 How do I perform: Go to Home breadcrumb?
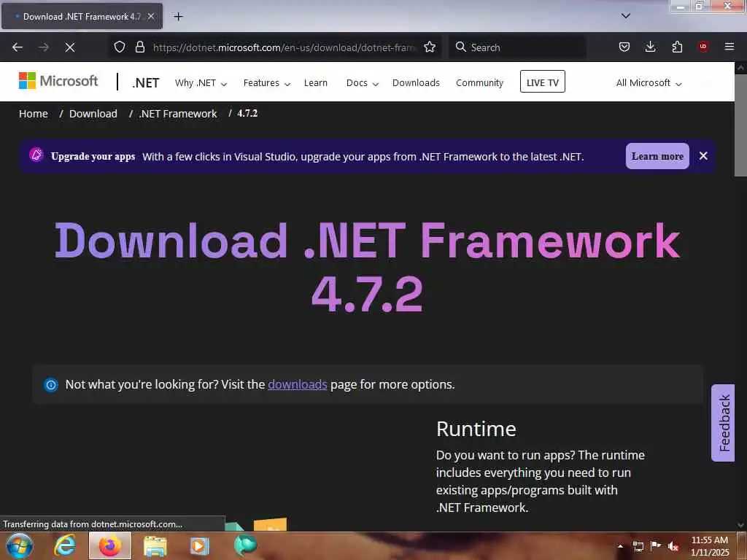tap(34, 114)
